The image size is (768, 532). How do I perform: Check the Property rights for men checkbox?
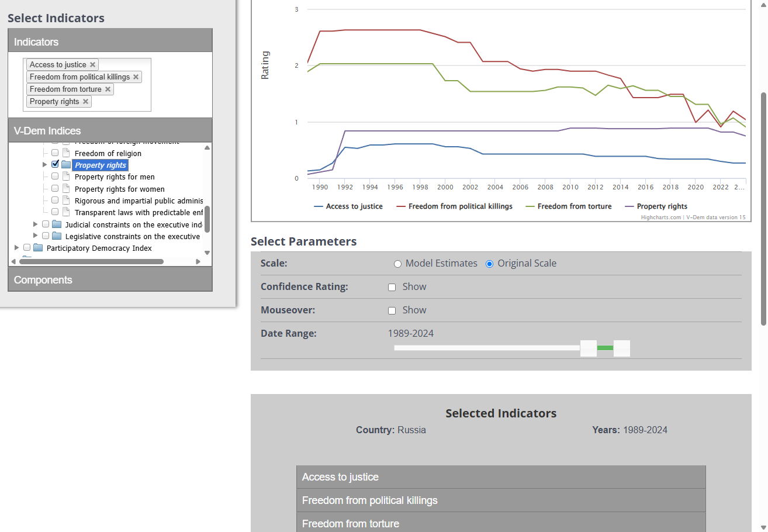point(55,177)
